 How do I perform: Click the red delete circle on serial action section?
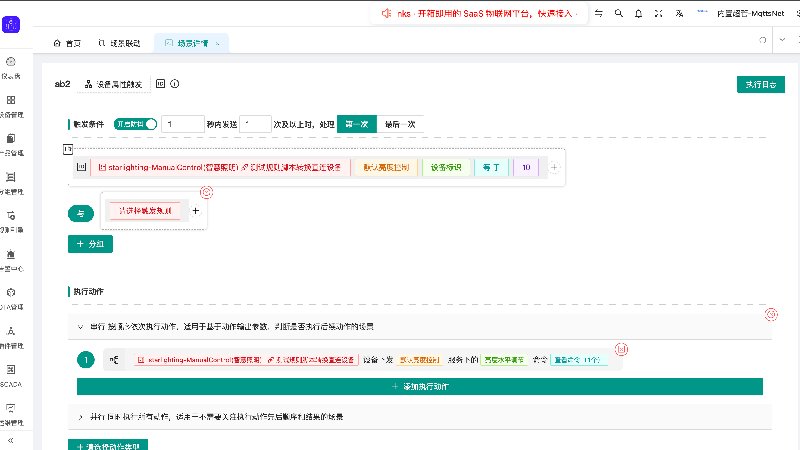pos(771,314)
